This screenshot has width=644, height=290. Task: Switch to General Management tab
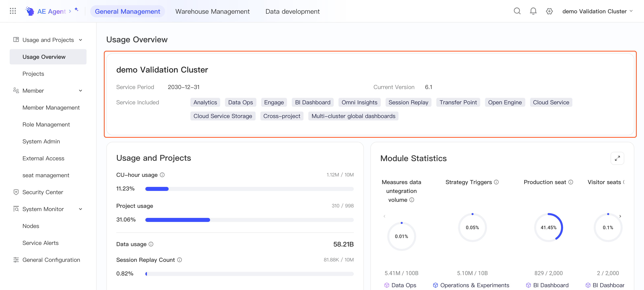[128, 11]
